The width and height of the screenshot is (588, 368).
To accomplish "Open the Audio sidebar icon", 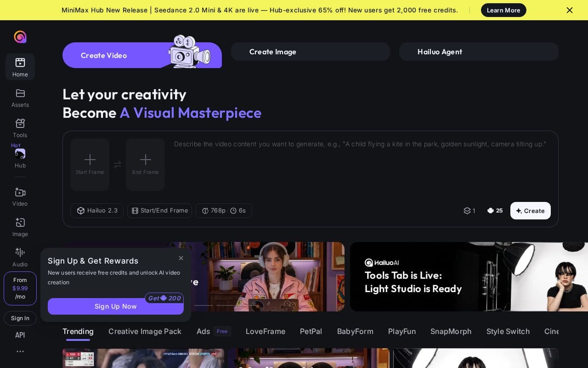I will (x=20, y=252).
